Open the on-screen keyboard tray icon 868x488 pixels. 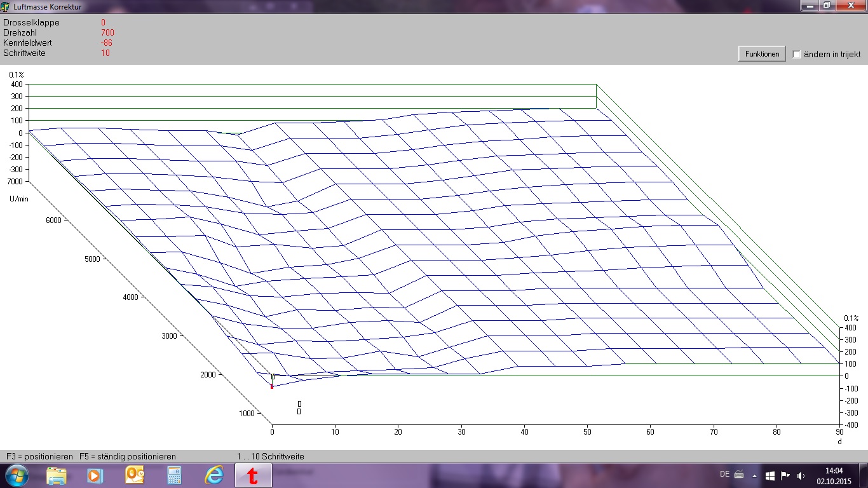pyautogui.click(x=739, y=474)
